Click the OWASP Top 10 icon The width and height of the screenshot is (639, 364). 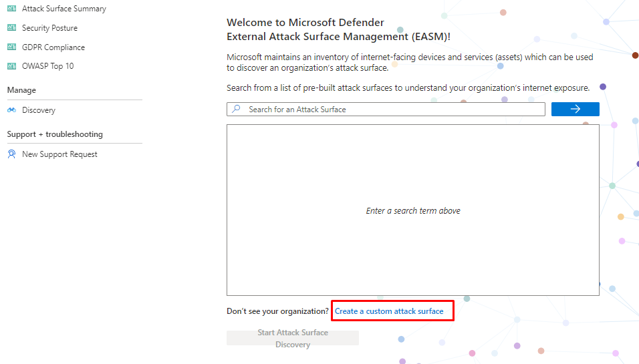(11, 66)
